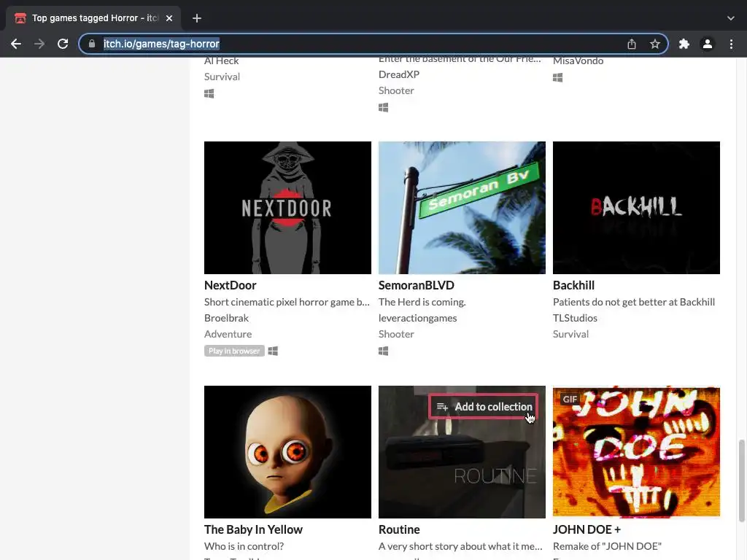Click the browser back arrow
Screen dimensions: 747x560
click(16, 44)
